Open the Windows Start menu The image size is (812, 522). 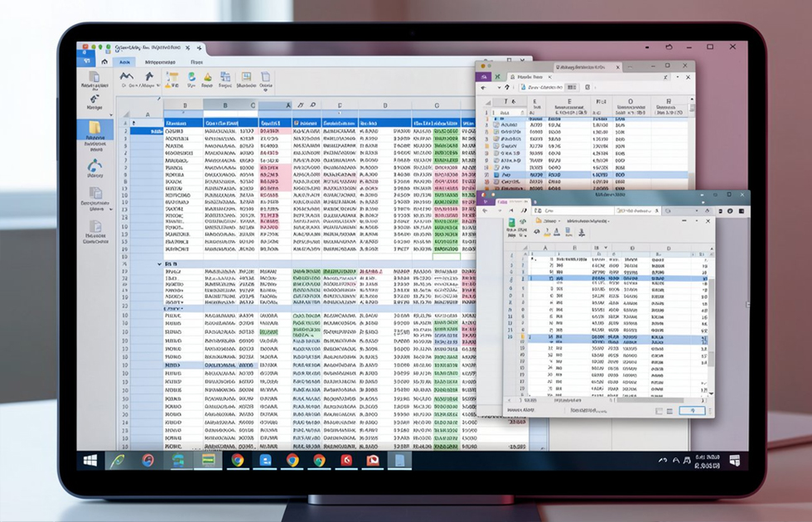89,460
